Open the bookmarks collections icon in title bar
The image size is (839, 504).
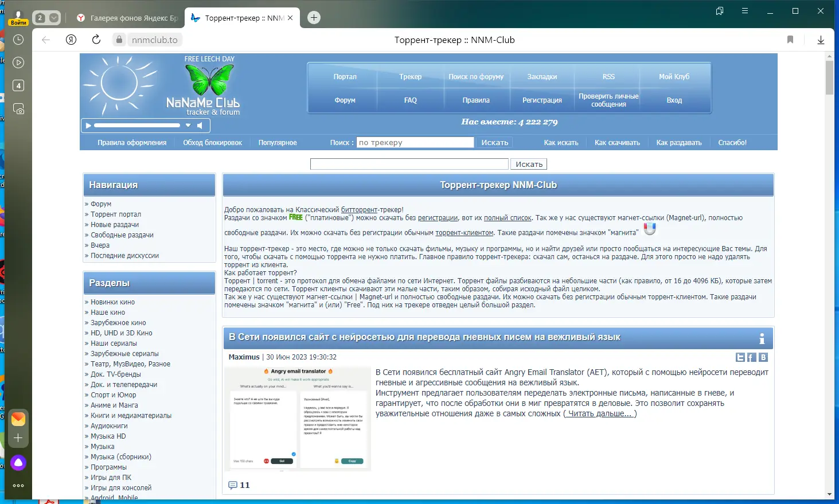pos(720,11)
